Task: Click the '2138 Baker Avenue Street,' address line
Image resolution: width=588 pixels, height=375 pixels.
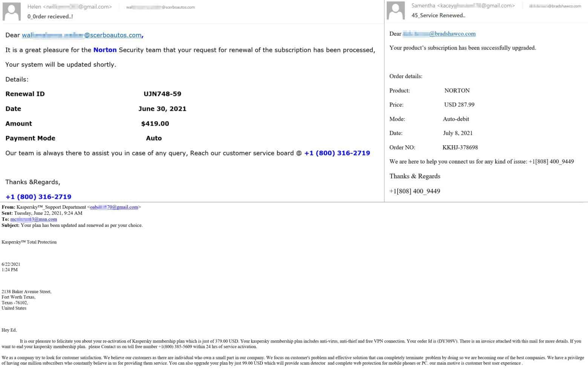Action: click(x=26, y=292)
